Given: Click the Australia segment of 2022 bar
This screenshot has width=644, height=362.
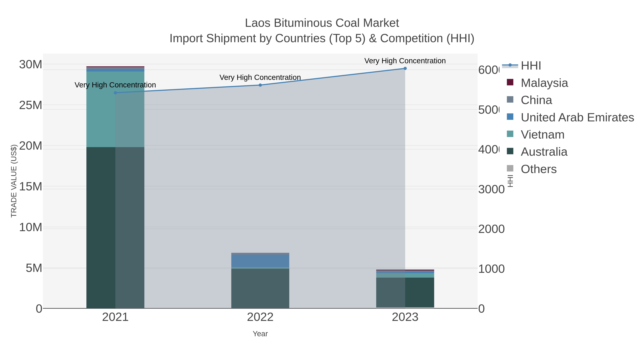Looking at the screenshot, I should click(260, 289).
